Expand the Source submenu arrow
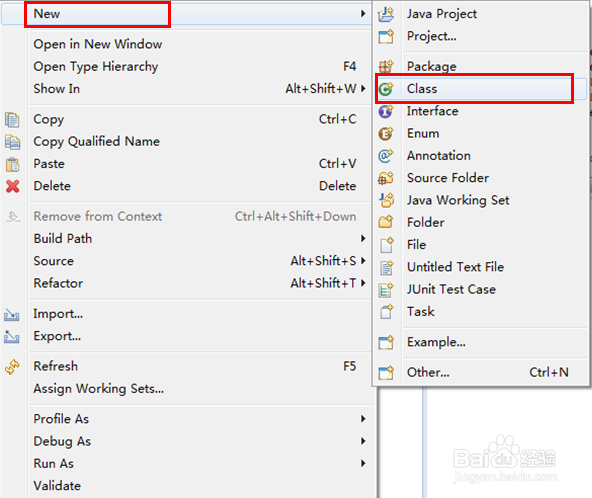The width and height of the screenshot is (592, 498). click(x=363, y=261)
